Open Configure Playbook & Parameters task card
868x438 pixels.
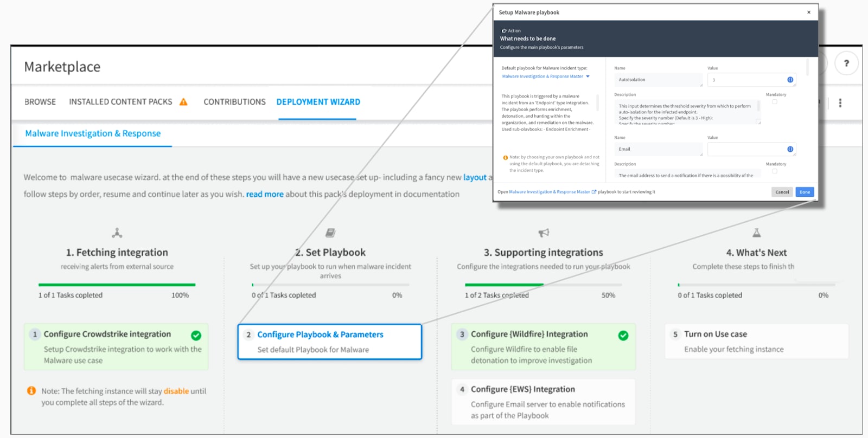pyautogui.click(x=330, y=342)
